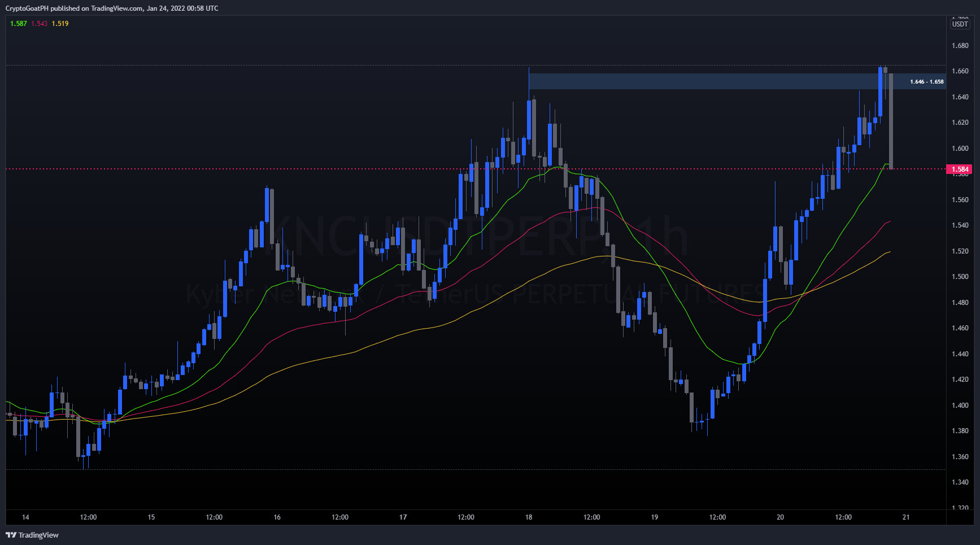Click the 1.560 price axis label
980x545 pixels.
coord(960,200)
